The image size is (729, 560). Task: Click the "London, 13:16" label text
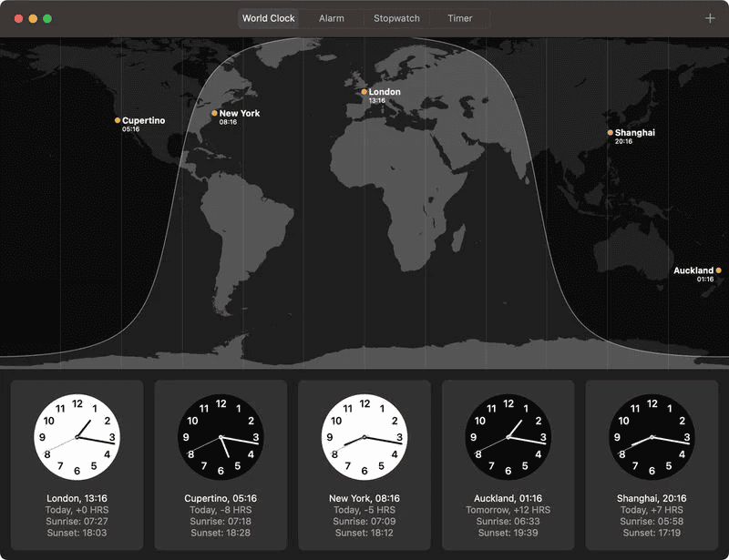77,498
